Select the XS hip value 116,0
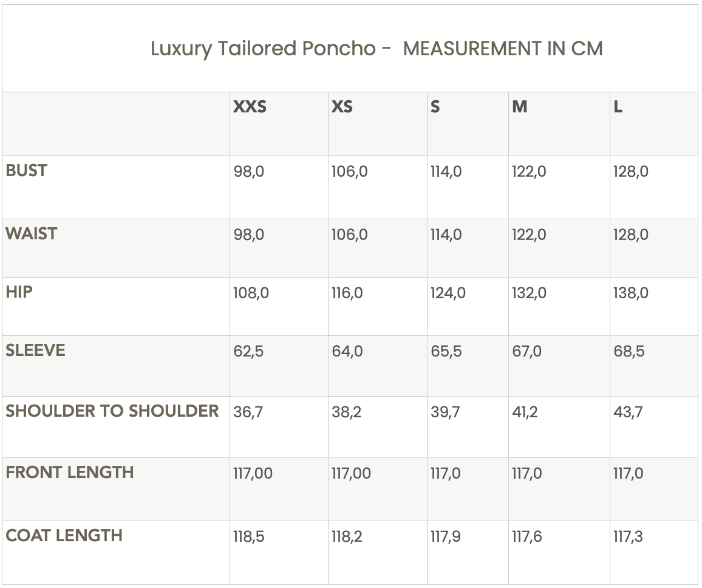 347,293
